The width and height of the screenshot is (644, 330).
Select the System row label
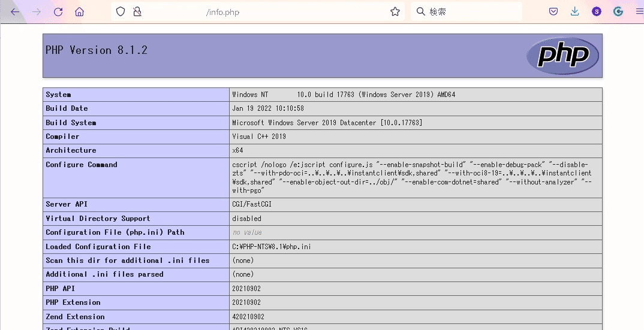tap(58, 95)
